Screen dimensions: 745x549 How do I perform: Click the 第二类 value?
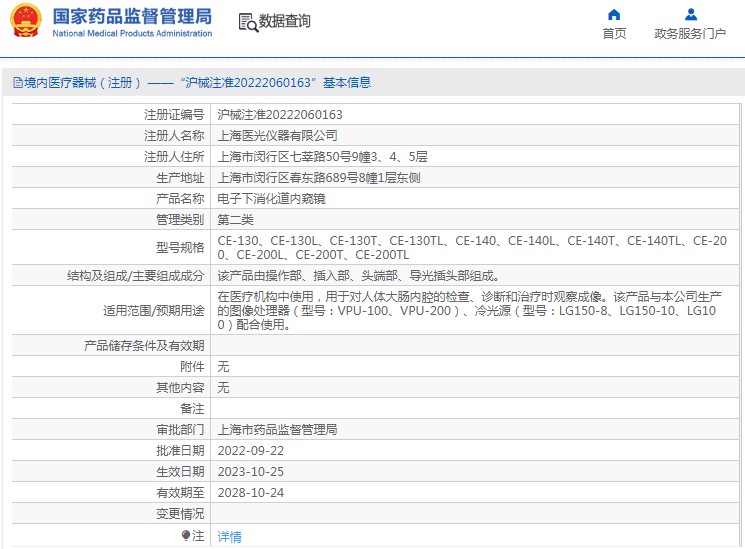pos(236,220)
